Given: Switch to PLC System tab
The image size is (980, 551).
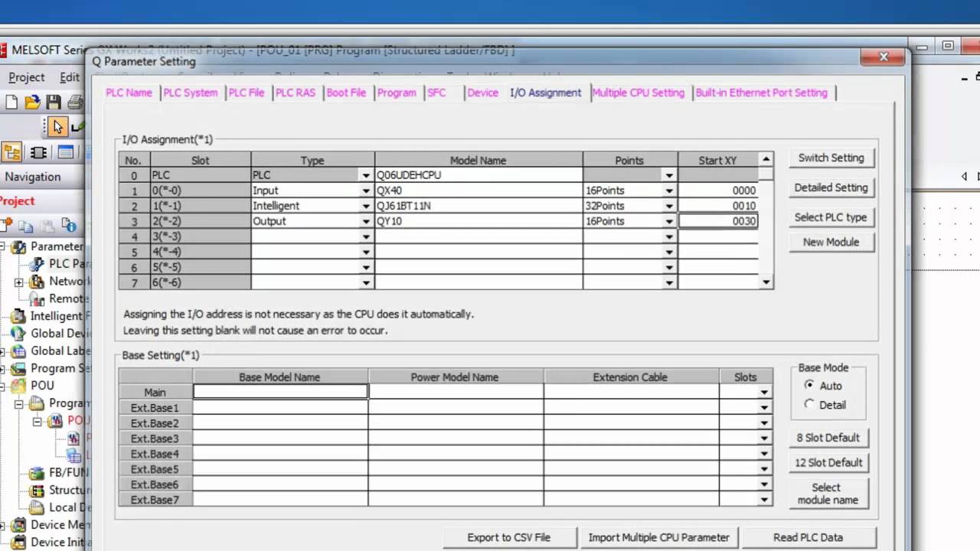Looking at the screenshot, I should pyautogui.click(x=191, y=93).
